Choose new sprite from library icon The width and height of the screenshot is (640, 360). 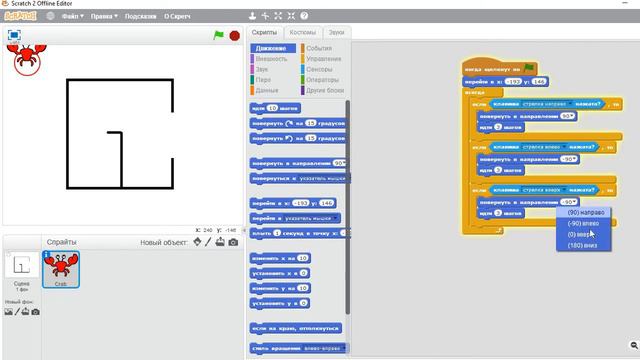(197, 242)
